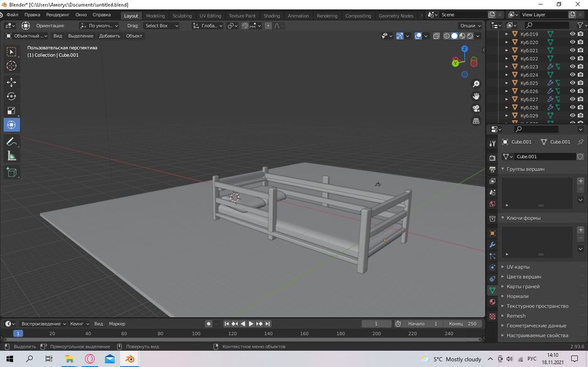Jump to the timeline end frame
The image size is (588, 367).
click(267, 324)
